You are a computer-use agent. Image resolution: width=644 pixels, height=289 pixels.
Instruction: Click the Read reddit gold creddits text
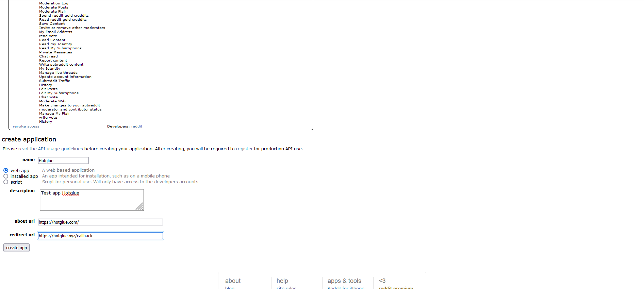tap(63, 20)
